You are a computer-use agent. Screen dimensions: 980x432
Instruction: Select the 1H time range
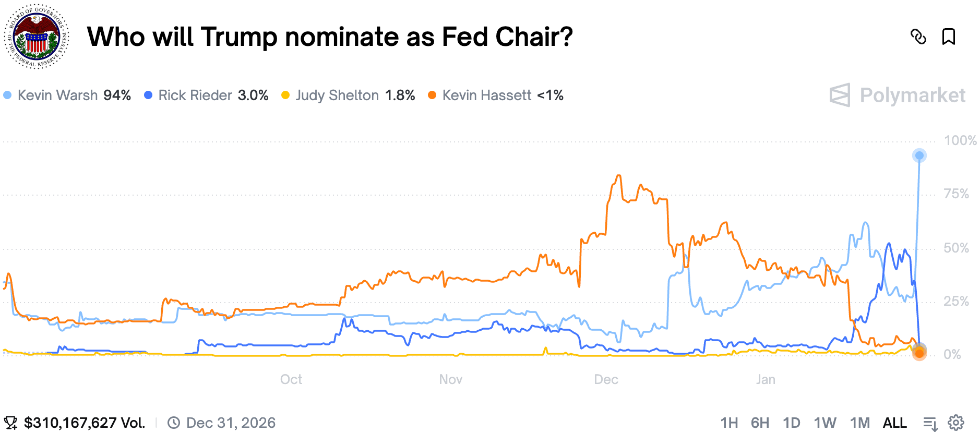point(729,423)
